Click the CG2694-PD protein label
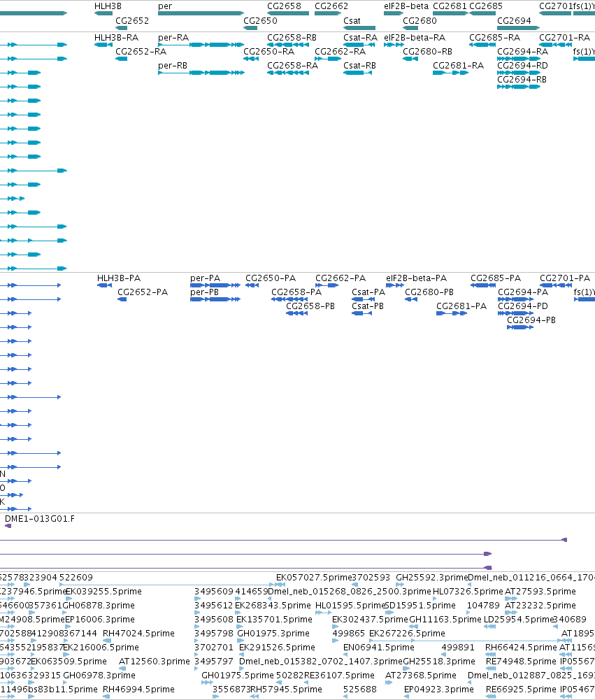595x700 pixels. click(x=523, y=306)
